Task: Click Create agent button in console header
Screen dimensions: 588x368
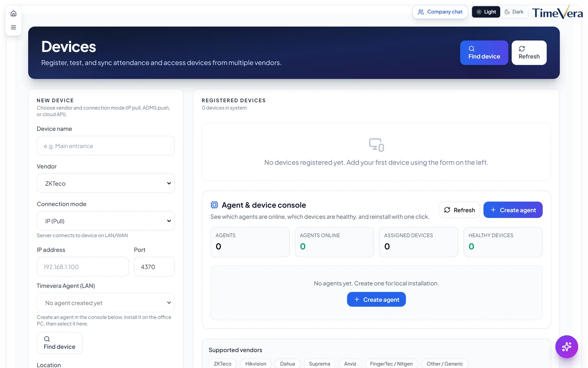Action: (513, 210)
